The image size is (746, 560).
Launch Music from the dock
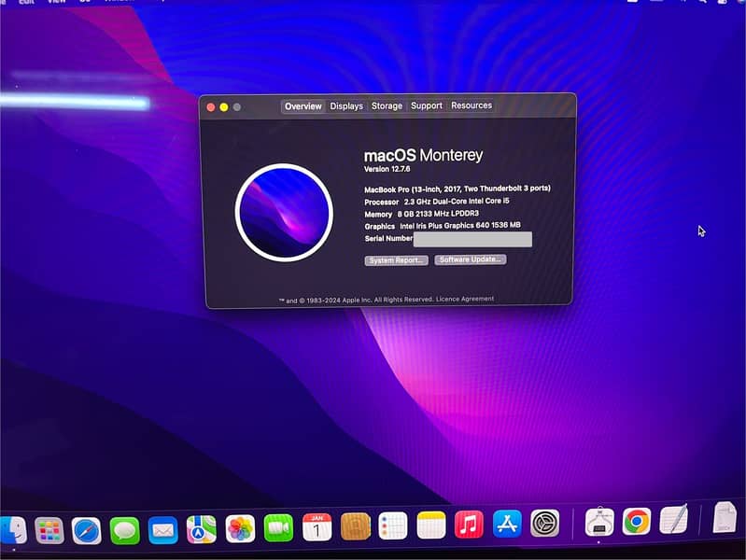tap(469, 525)
